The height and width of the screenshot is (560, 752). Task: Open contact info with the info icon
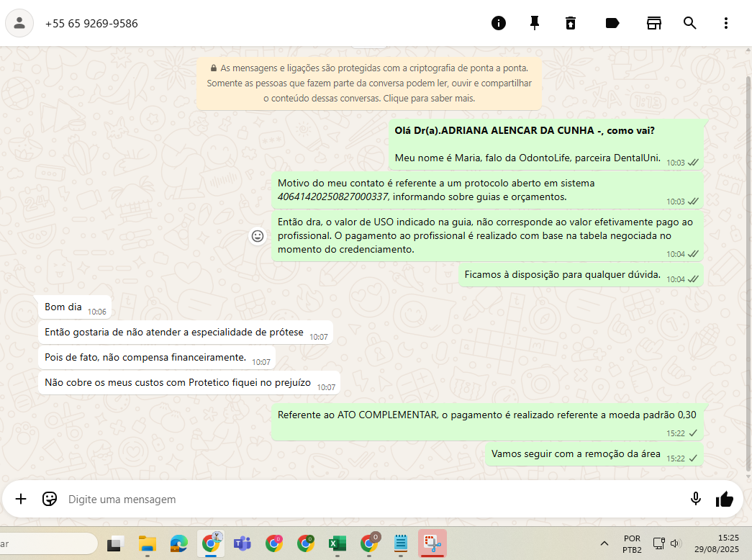click(x=499, y=23)
